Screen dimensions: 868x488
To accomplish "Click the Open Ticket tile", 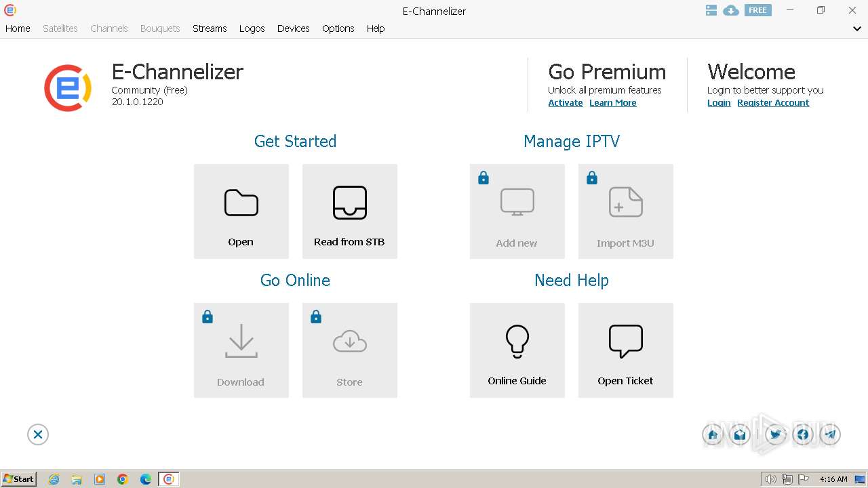I will click(x=626, y=350).
